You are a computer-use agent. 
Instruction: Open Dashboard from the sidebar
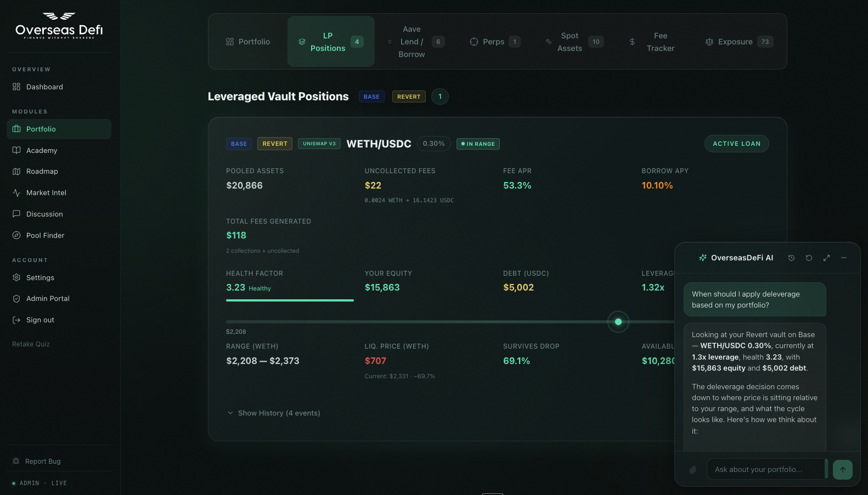pyautogui.click(x=59, y=87)
